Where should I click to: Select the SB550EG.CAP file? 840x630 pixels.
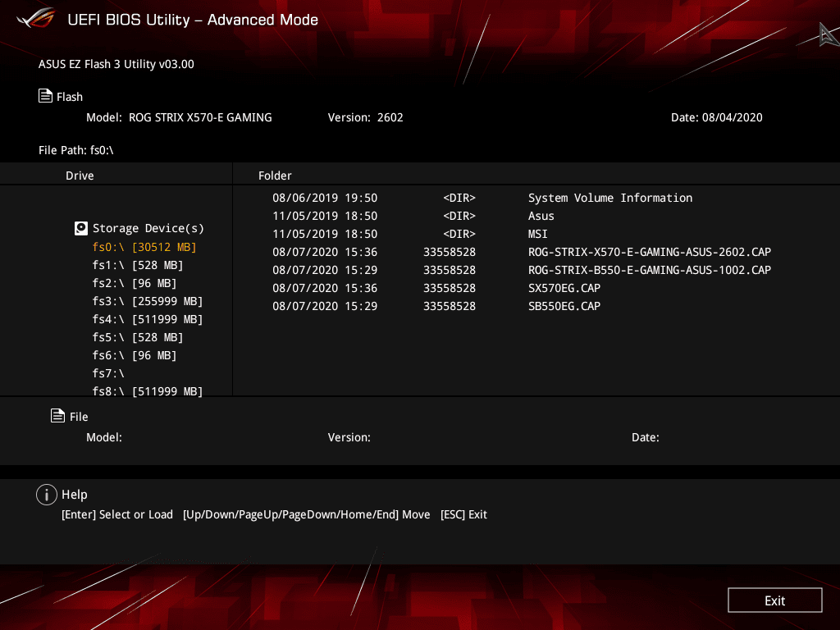pyautogui.click(x=564, y=306)
